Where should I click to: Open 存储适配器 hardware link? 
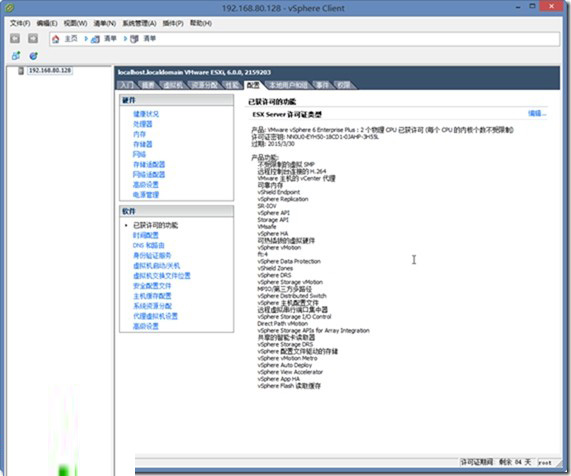pos(149,165)
